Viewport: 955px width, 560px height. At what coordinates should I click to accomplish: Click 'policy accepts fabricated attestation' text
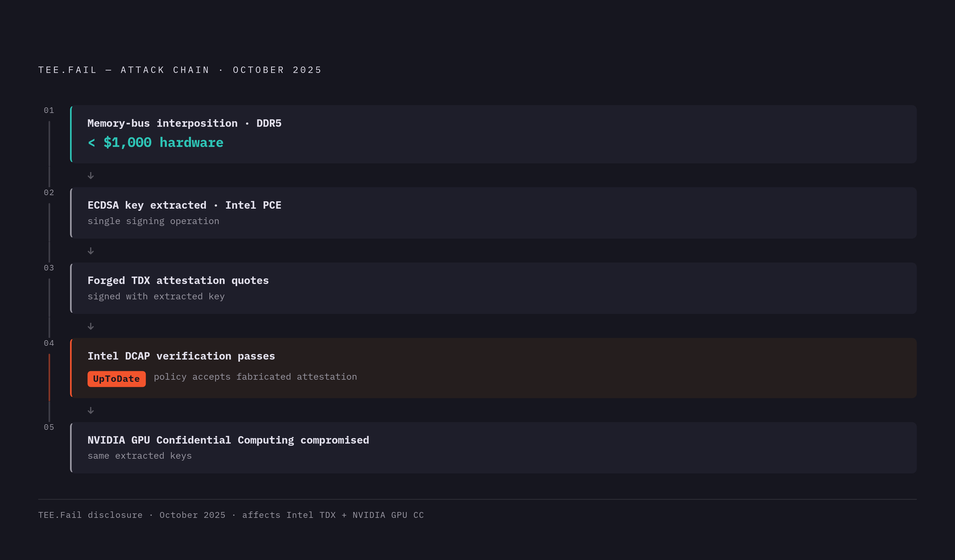255,377
